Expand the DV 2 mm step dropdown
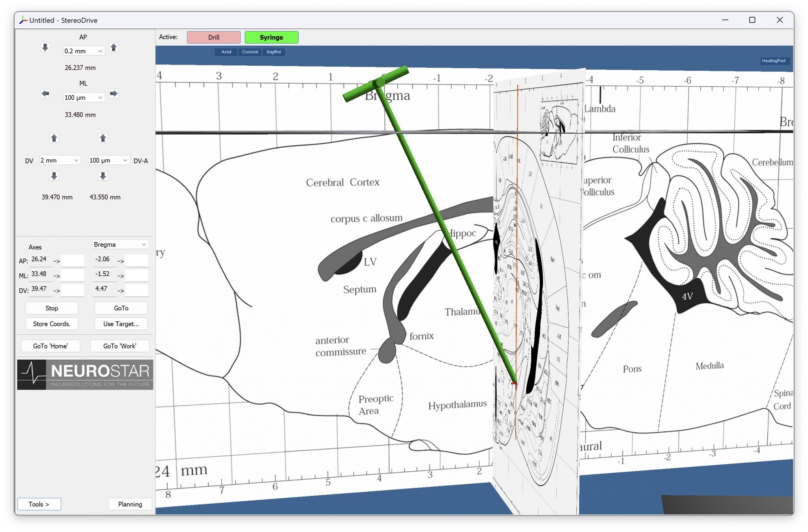 (60, 161)
